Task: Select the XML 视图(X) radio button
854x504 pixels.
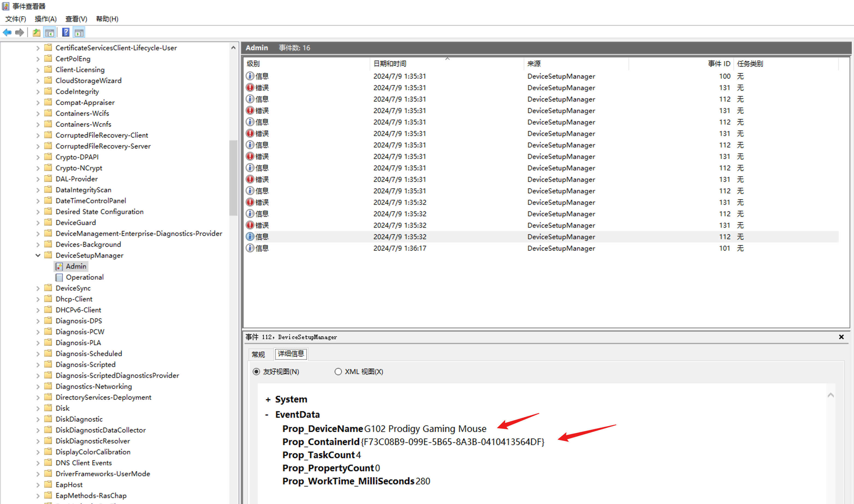Action: pyautogui.click(x=338, y=372)
